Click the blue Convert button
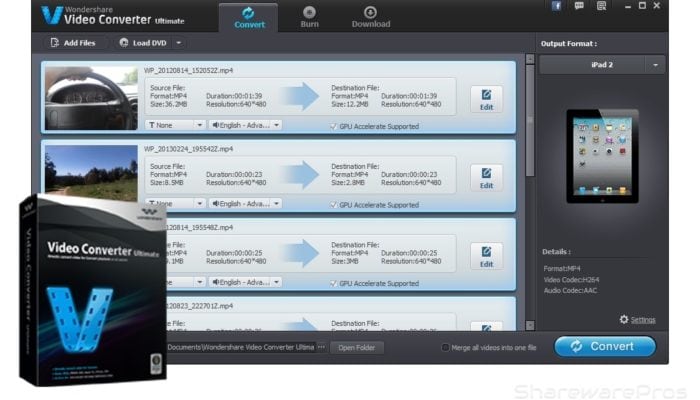The image size is (700, 400). (x=605, y=346)
